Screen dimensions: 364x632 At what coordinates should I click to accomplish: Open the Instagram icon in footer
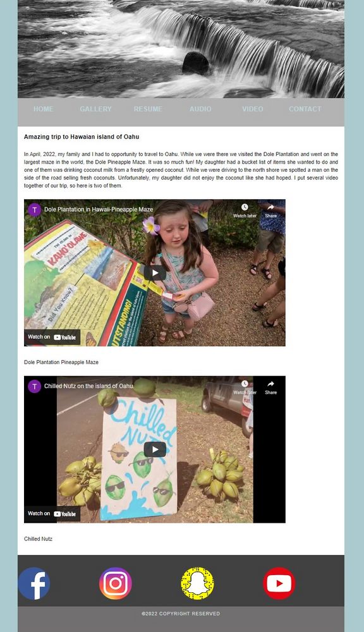click(x=115, y=583)
